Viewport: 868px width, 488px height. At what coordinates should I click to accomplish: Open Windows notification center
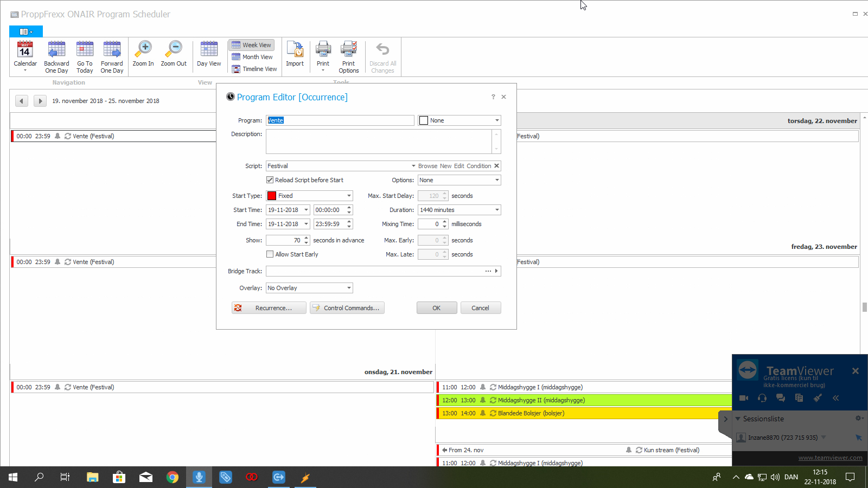coord(850,477)
